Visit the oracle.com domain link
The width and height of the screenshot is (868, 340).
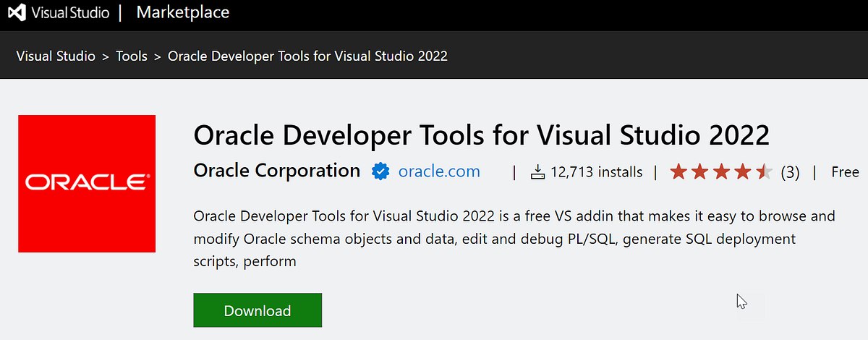pos(439,171)
